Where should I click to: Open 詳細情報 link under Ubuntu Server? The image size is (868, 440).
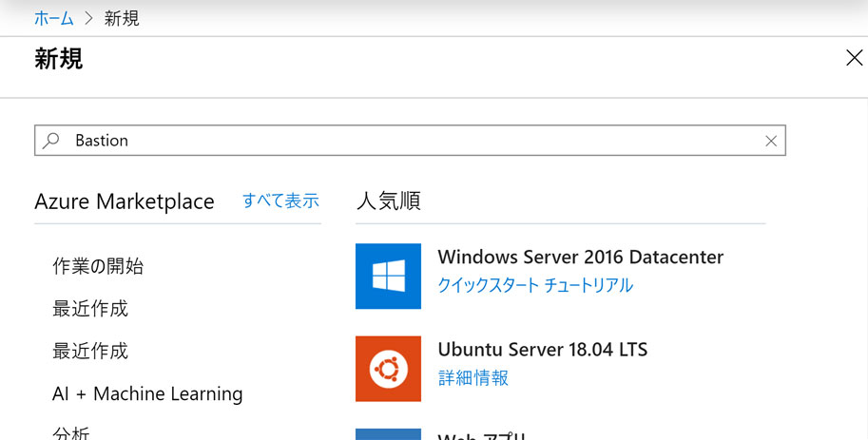tap(473, 378)
